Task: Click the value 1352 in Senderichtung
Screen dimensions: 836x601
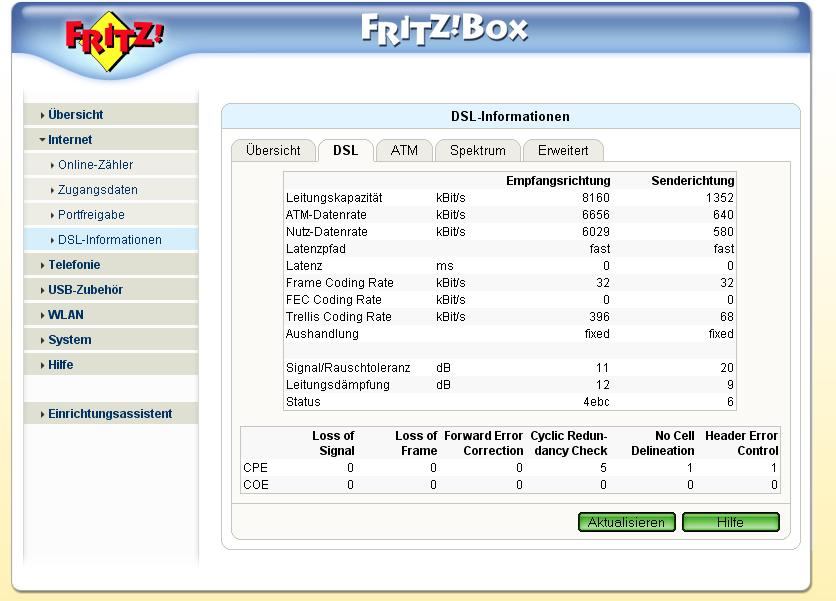Action: [x=720, y=198]
